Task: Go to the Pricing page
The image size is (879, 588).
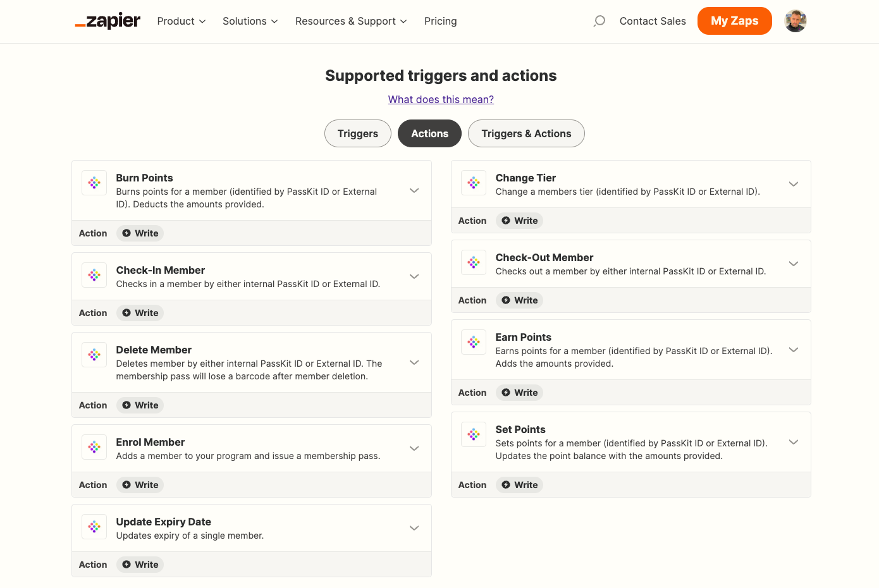Action: coord(441,21)
